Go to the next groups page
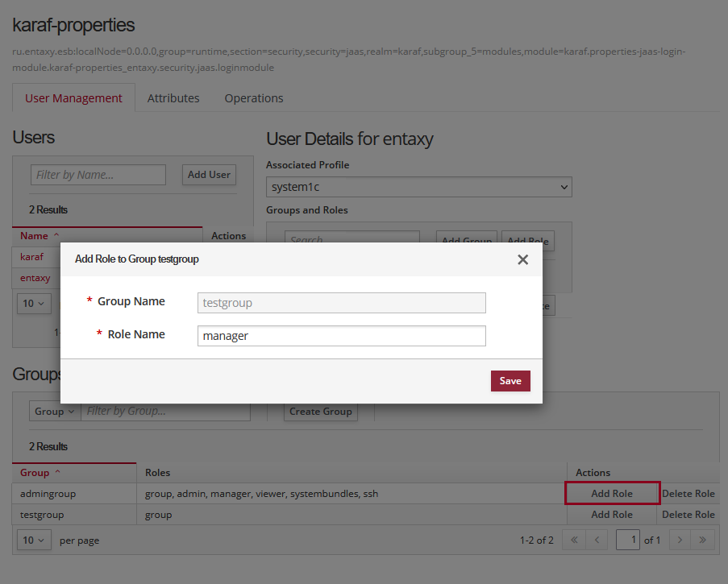 point(680,540)
